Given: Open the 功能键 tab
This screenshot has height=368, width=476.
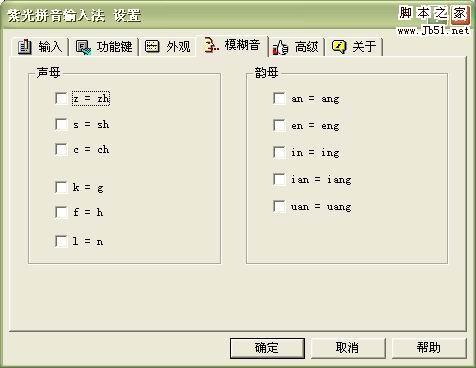Looking at the screenshot, I should tap(104, 47).
